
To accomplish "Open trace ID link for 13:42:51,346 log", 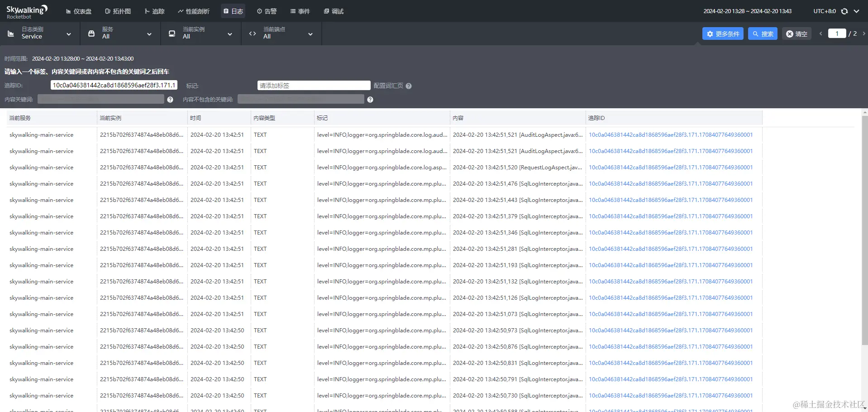I will click(x=671, y=233).
